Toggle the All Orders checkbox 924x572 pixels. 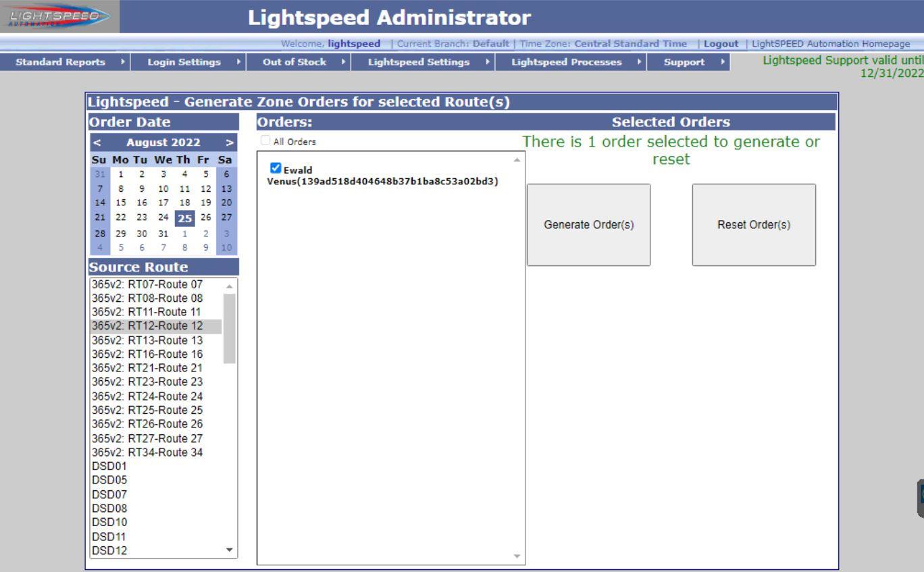point(266,142)
